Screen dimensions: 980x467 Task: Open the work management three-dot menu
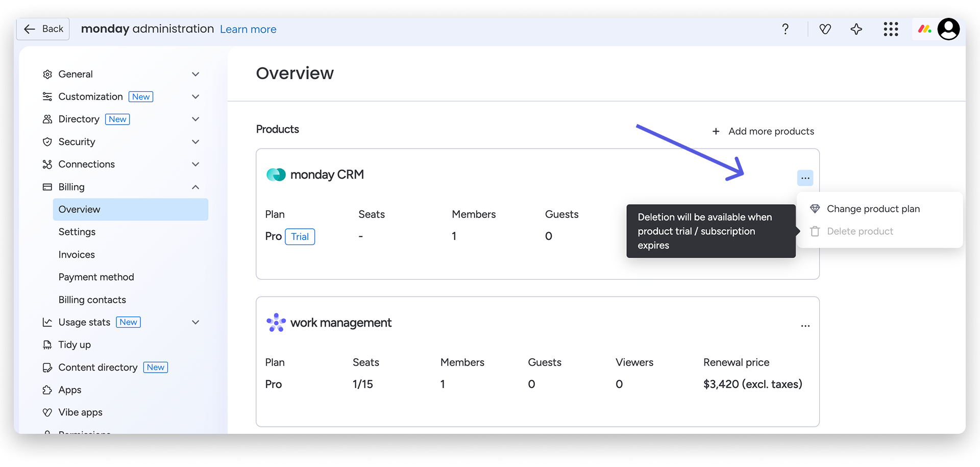805,326
